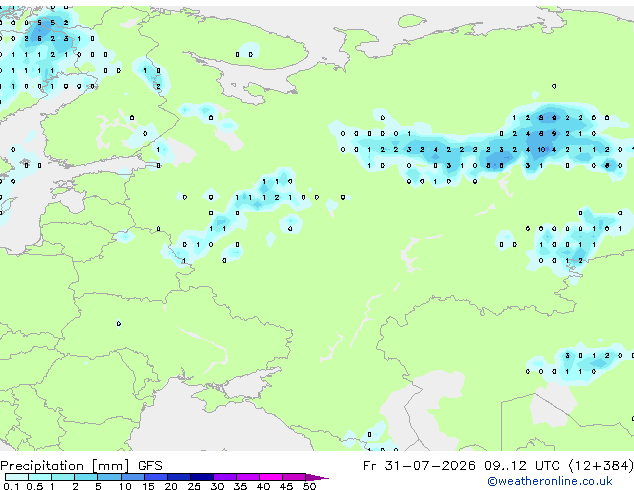Image resolution: width=634 pixels, height=490 pixels.
Task: Click the 45–50 mm legend color box
Action: pos(294,477)
